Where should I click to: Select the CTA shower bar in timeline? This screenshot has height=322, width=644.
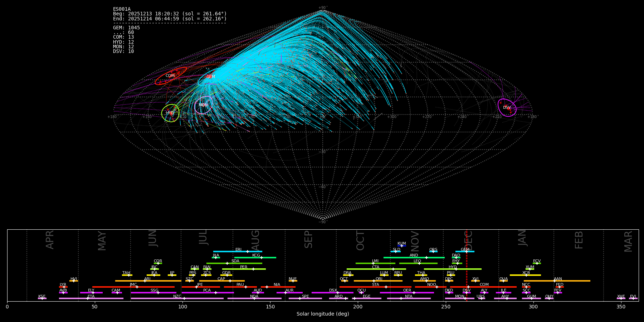[376, 269]
